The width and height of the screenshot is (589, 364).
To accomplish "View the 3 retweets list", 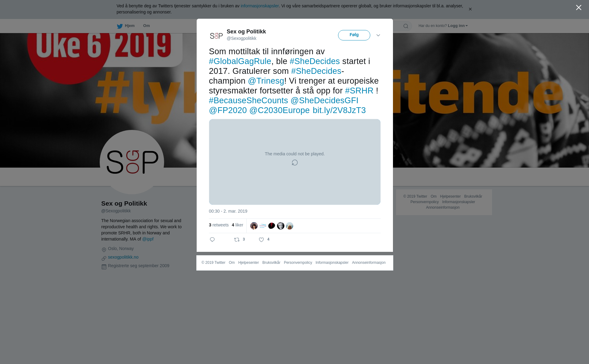I will pyautogui.click(x=219, y=225).
